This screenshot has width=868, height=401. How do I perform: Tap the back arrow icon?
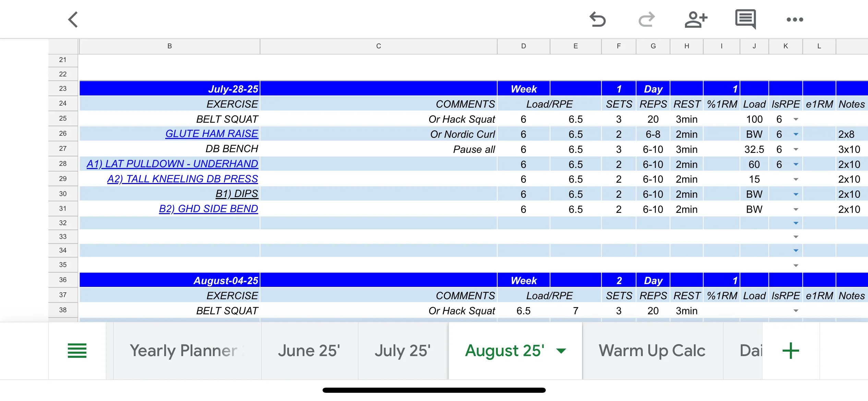(x=73, y=20)
